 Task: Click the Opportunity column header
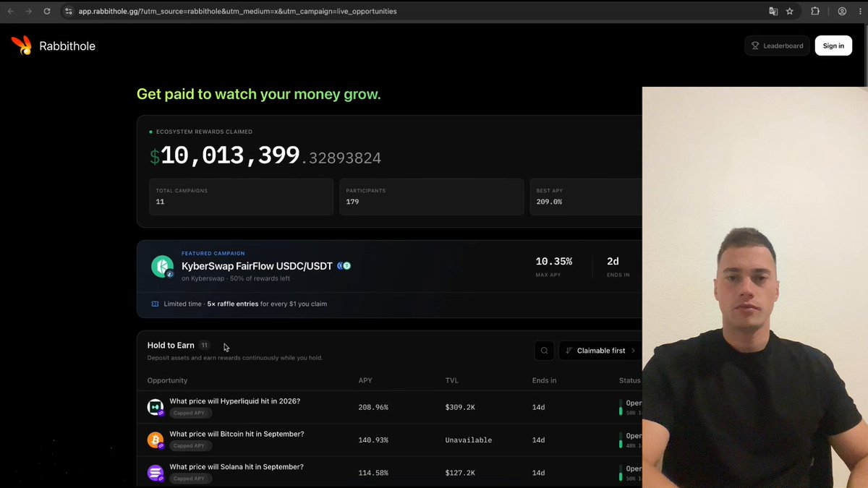click(167, 380)
